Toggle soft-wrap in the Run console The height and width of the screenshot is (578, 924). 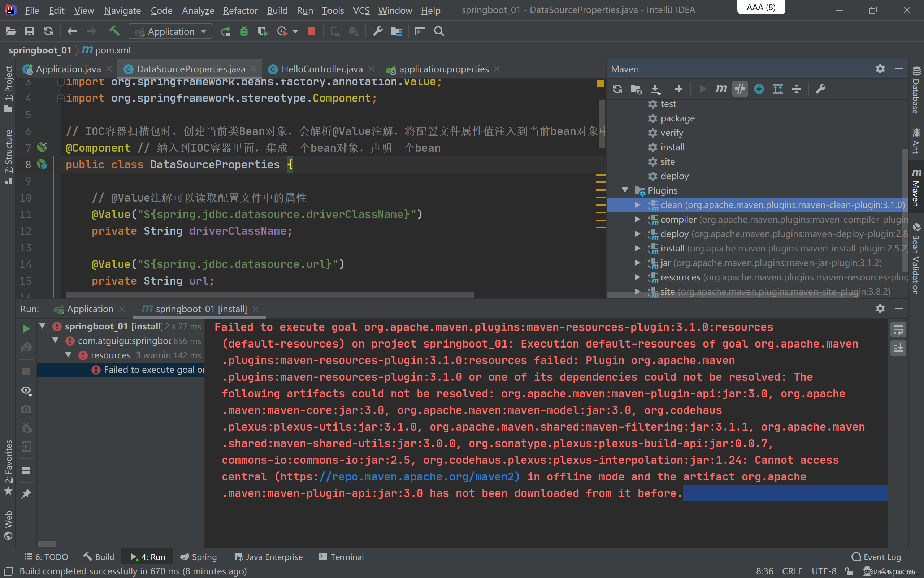(x=898, y=329)
